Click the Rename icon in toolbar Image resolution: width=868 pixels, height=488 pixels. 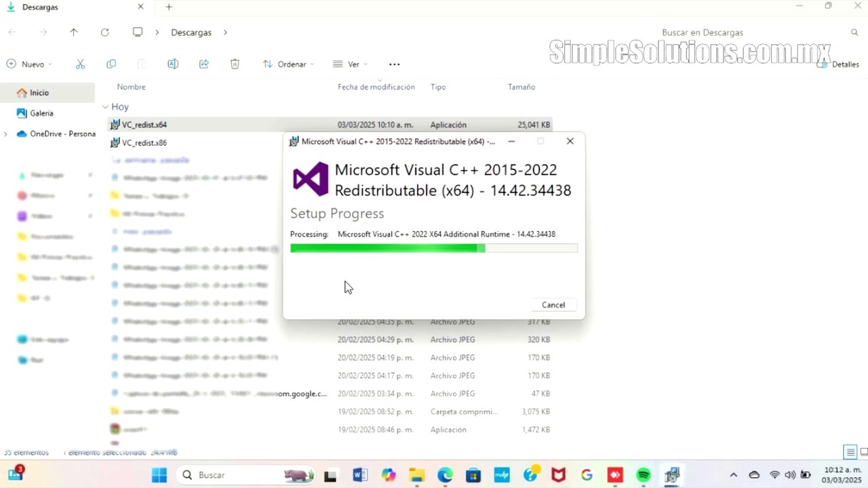coord(173,64)
